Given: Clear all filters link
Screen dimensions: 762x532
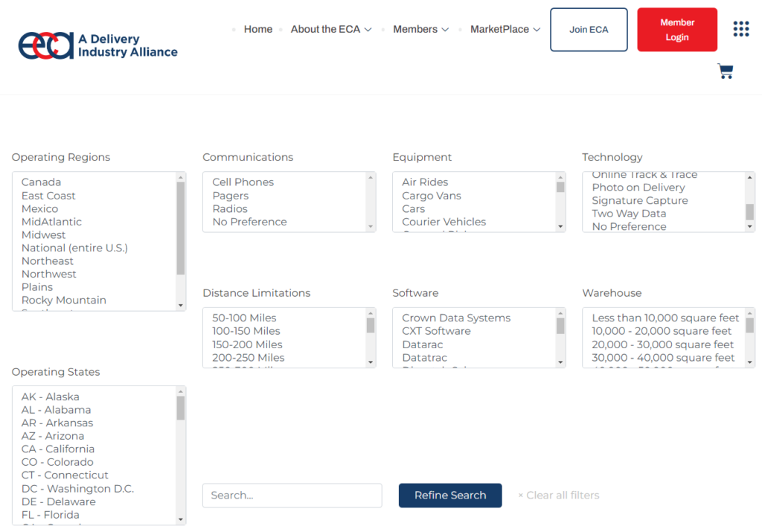Looking at the screenshot, I should 558,496.
